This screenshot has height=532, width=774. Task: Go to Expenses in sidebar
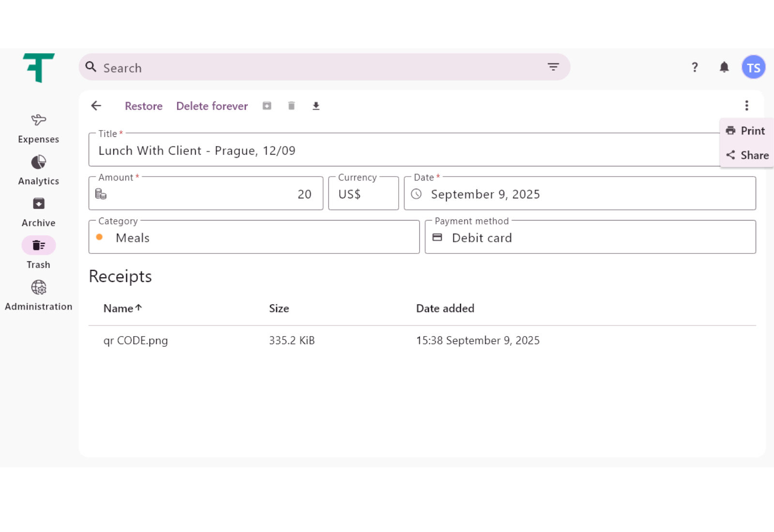click(39, 128)
